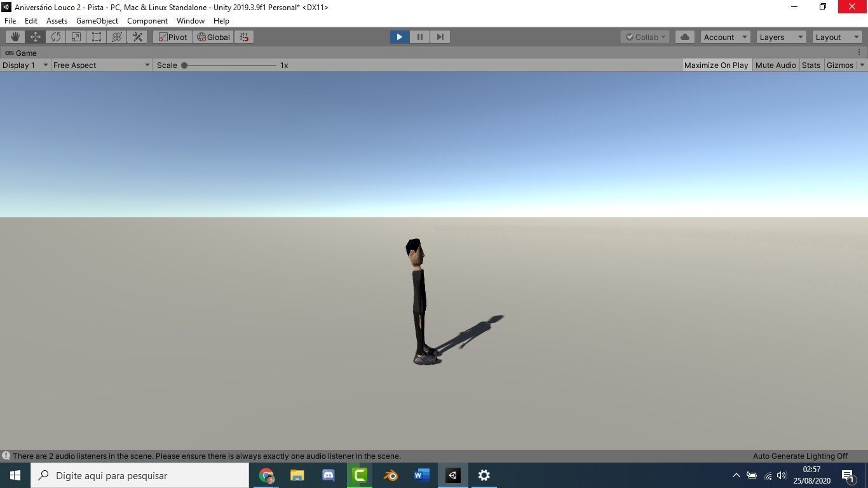The height and width of the screenshot is (488, 868).
Task: Open Chrome from taskbar
Action: click(x=266, y=475)
